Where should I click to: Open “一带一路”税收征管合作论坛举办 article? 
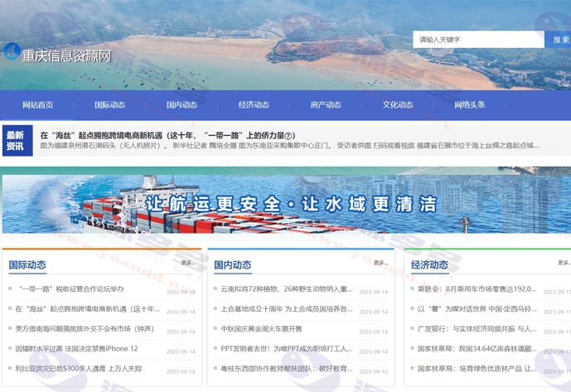tap(71, 289)
